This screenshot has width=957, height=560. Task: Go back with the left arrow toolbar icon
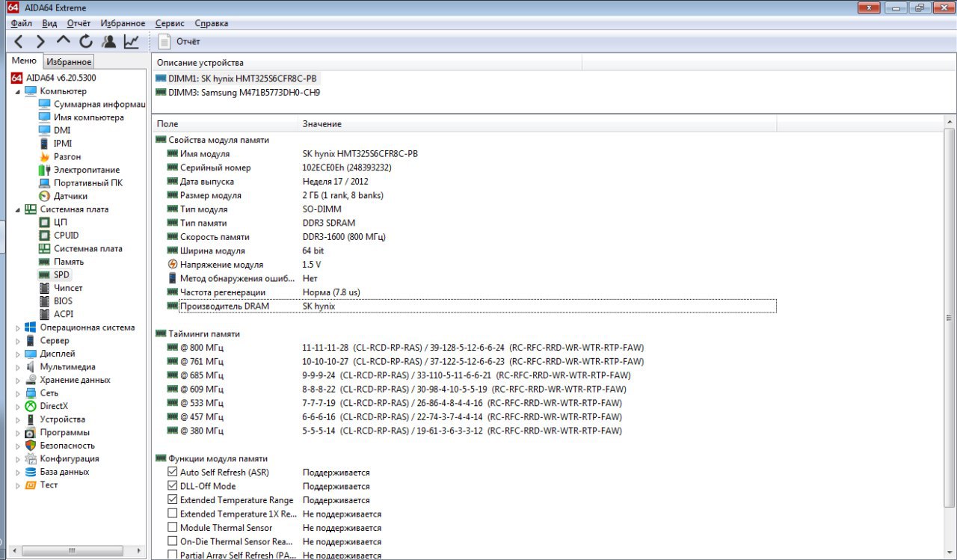pos(19,42)
